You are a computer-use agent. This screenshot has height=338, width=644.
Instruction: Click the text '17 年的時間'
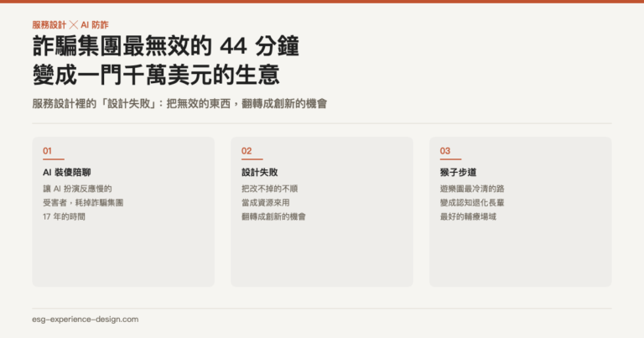[64, 216]
